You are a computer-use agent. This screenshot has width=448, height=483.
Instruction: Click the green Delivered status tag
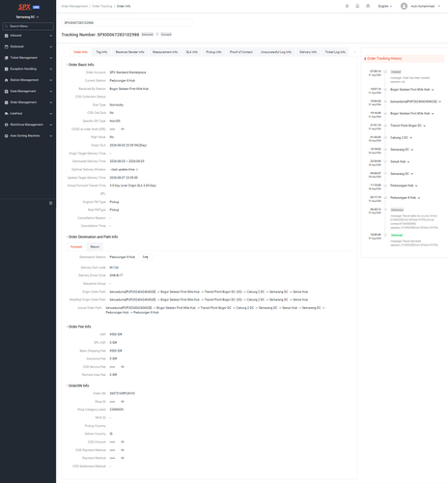tap(397, 235)
